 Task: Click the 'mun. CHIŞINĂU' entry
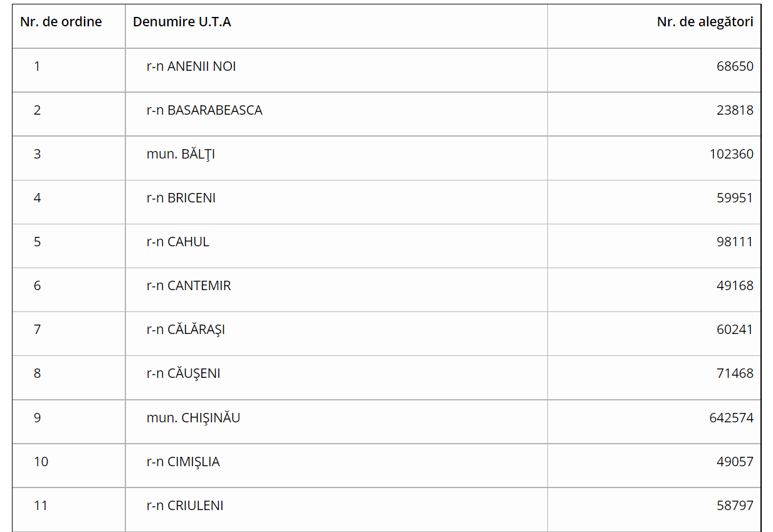click(193, 417)
